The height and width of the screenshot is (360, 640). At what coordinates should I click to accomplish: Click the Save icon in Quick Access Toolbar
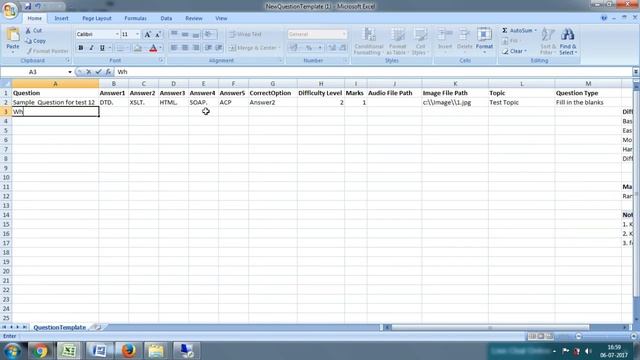[x=28, y=7]
